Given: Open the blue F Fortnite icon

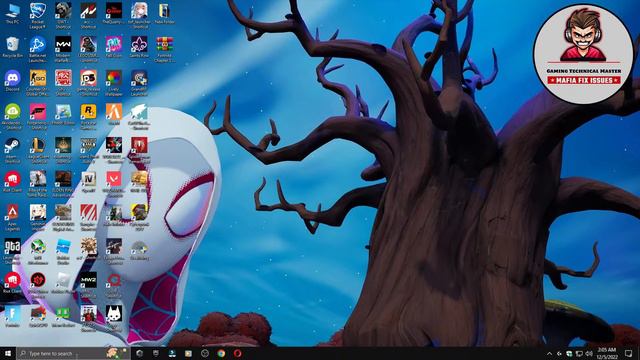Looking at the screenshot, I should tap(12, 317).
